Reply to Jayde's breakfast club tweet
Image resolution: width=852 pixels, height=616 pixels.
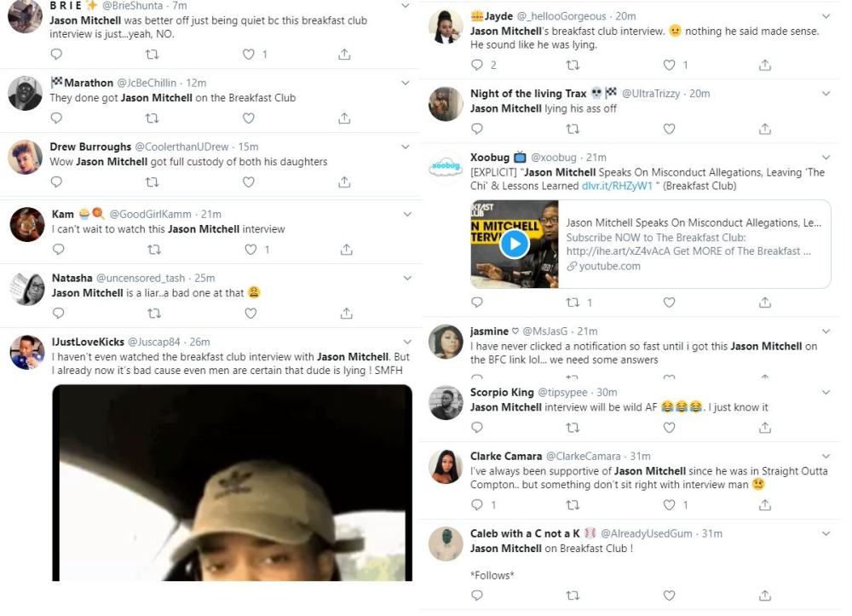coord(477,65)
